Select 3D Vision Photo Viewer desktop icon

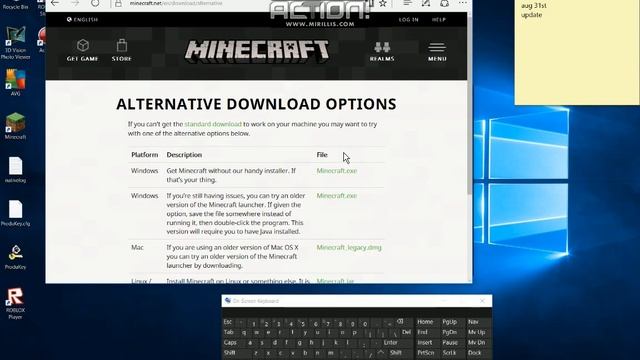click(16, 42)
